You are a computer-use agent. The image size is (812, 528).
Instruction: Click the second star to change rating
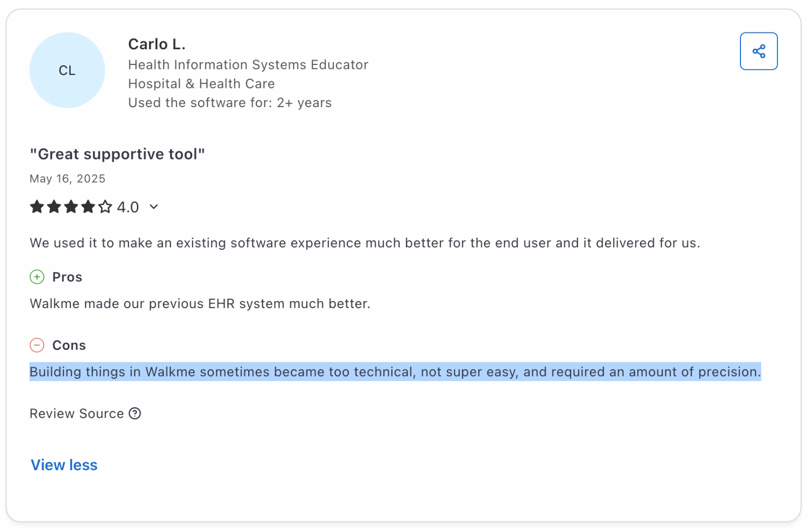(x=53, y=207)
